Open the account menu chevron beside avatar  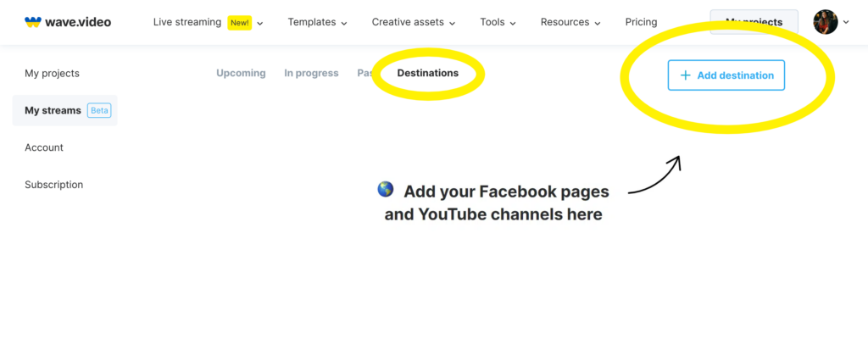click(846, 23)
